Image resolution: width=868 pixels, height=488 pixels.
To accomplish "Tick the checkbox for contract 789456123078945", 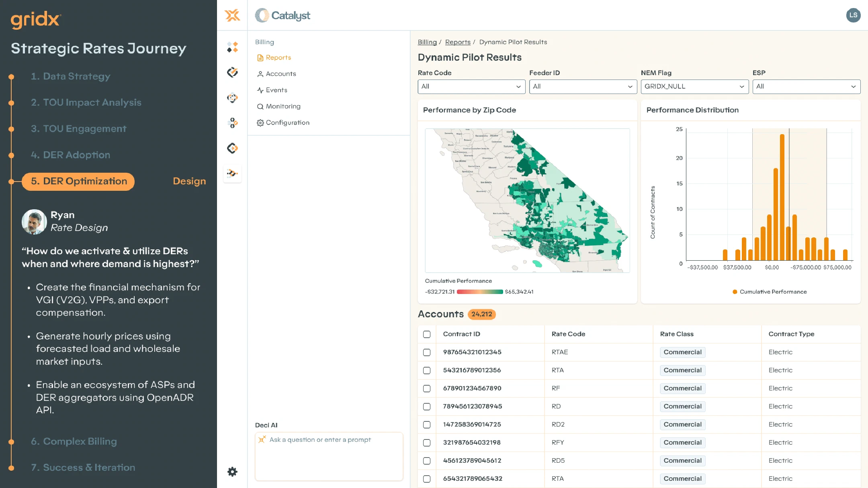I will (427, 406).
